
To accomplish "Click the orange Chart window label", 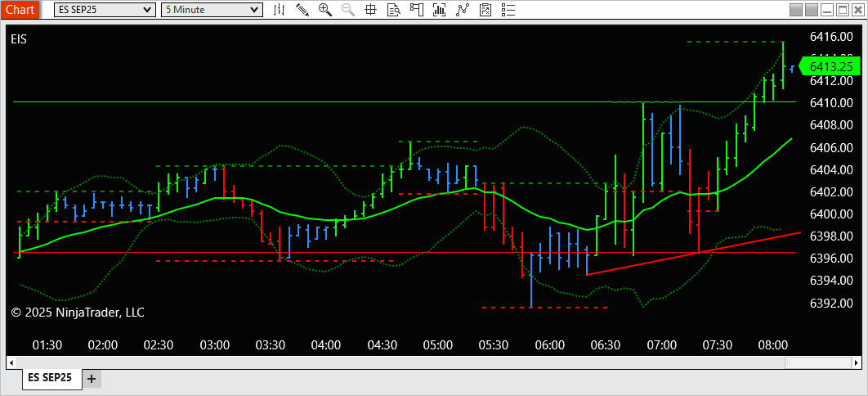I will coord(20,10).
